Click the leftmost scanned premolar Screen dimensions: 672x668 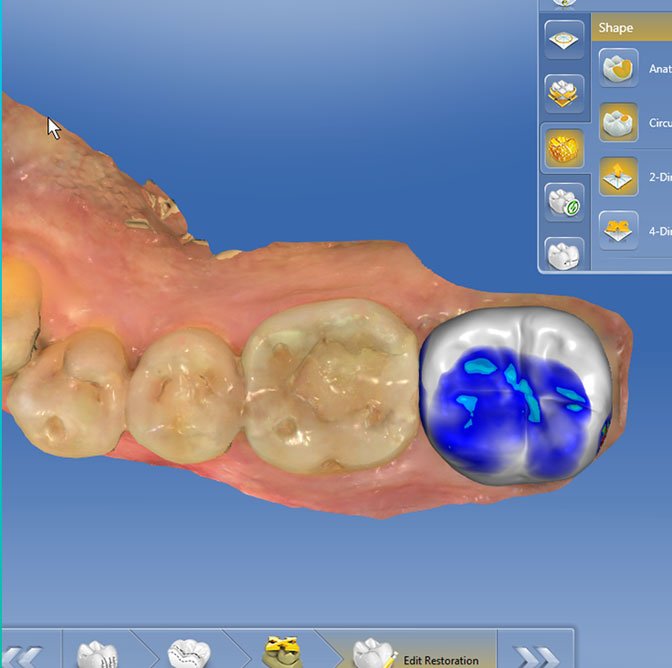coord(68,392)
